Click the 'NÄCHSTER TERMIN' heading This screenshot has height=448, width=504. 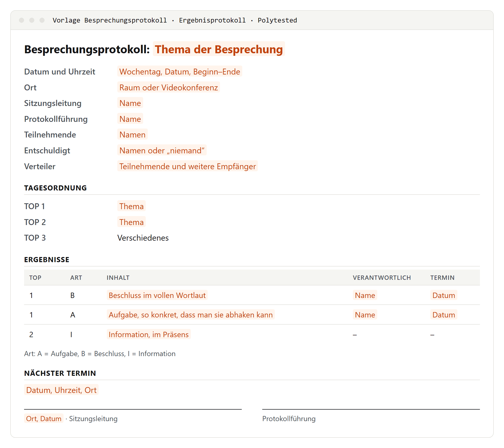point(60,373)
